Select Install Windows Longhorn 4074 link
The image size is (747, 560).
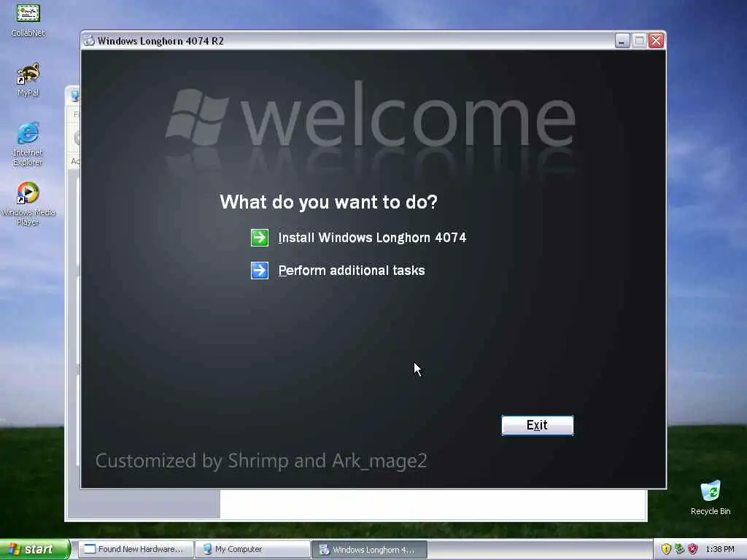click(372, 238)
